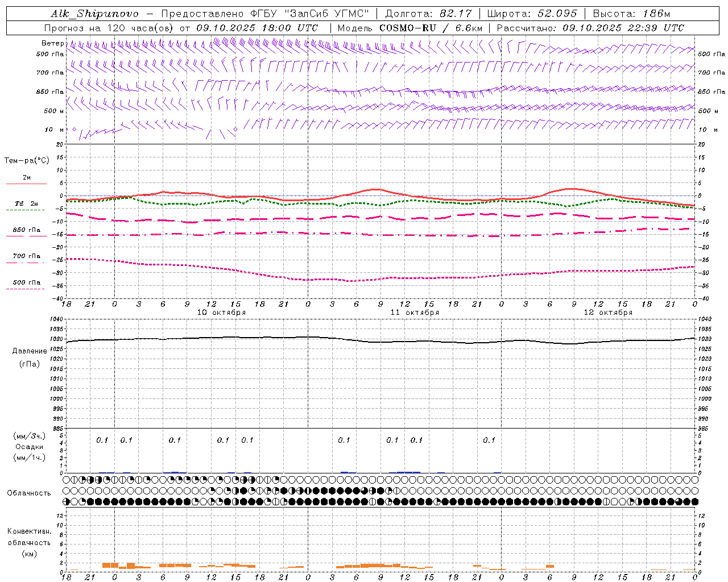Click the '10 октября' date label
The height and width of the screenshot is (582, 728).
point(221,313)
